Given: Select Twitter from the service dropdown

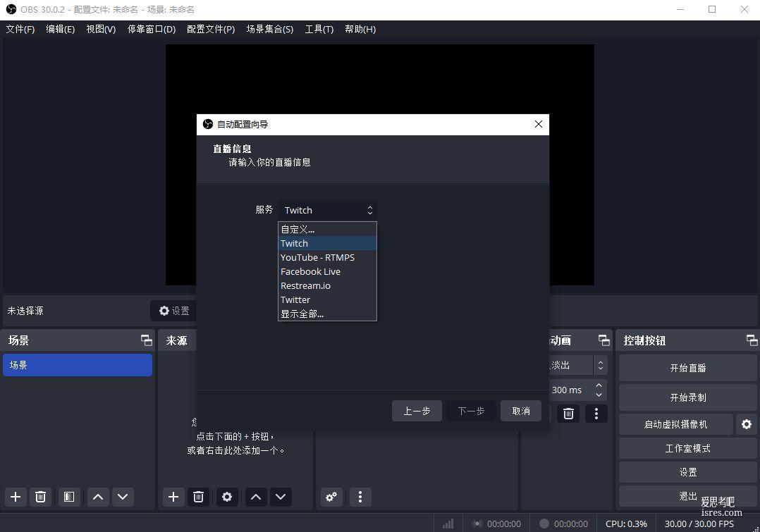Looking at the screenshot, I should [327, 299].
